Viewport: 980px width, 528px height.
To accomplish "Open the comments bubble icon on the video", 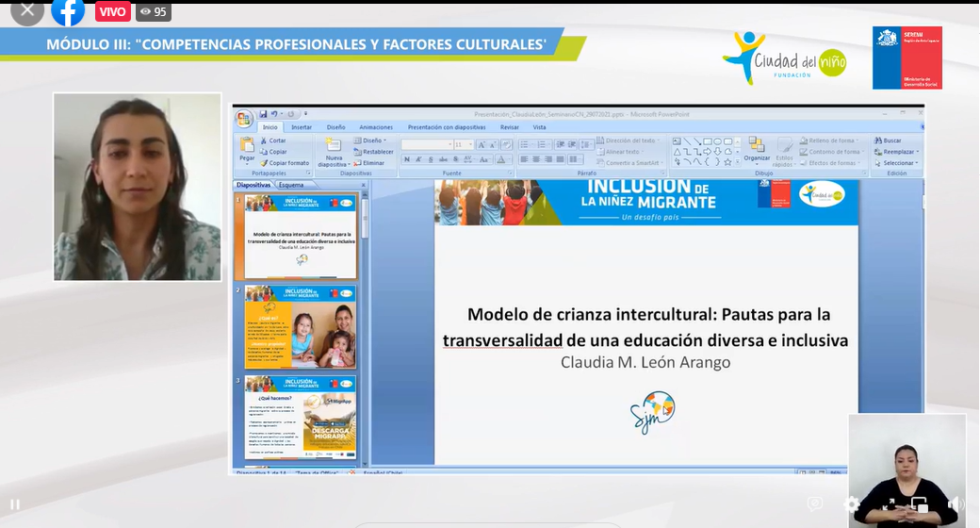I will pyautogui.click(x=815, y=504).
